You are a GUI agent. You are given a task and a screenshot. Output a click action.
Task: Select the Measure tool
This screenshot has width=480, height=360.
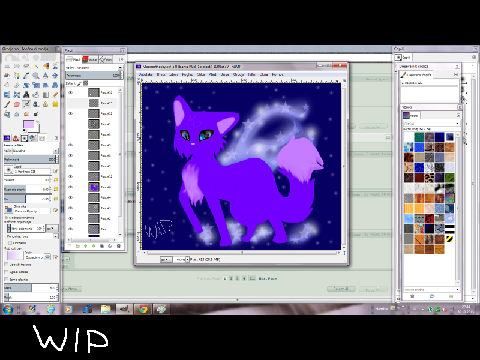click(46, 75)
